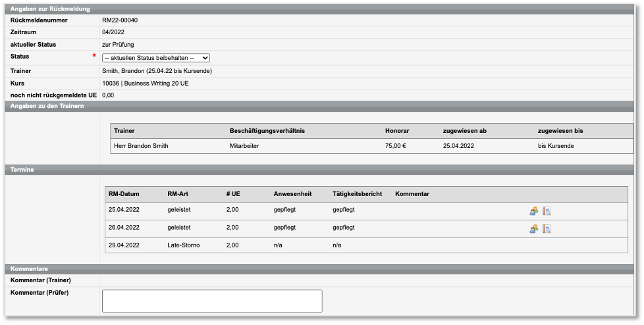This screenshot has width=644, height=325.
Task: Open activity report icon for 26.04.2022 row
Action: pos(547,229)
